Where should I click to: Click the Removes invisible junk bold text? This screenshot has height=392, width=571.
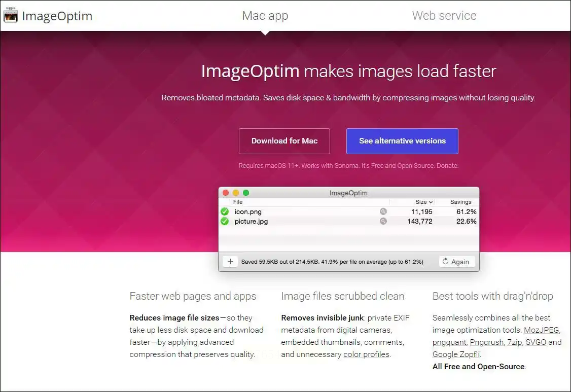[x=323, y=318]
